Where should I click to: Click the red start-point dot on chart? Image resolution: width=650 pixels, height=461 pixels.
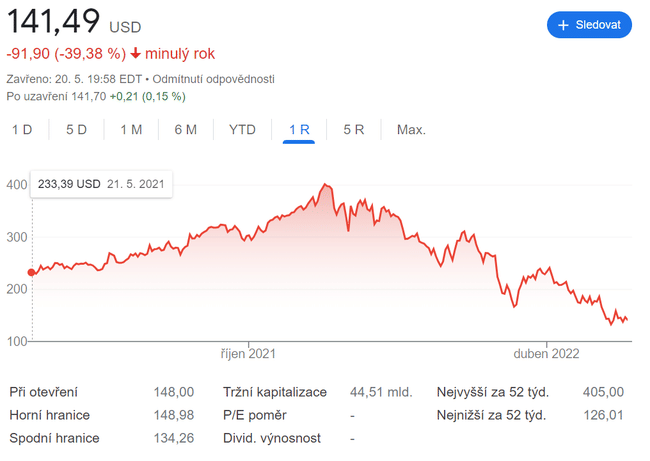click(32, 272)
